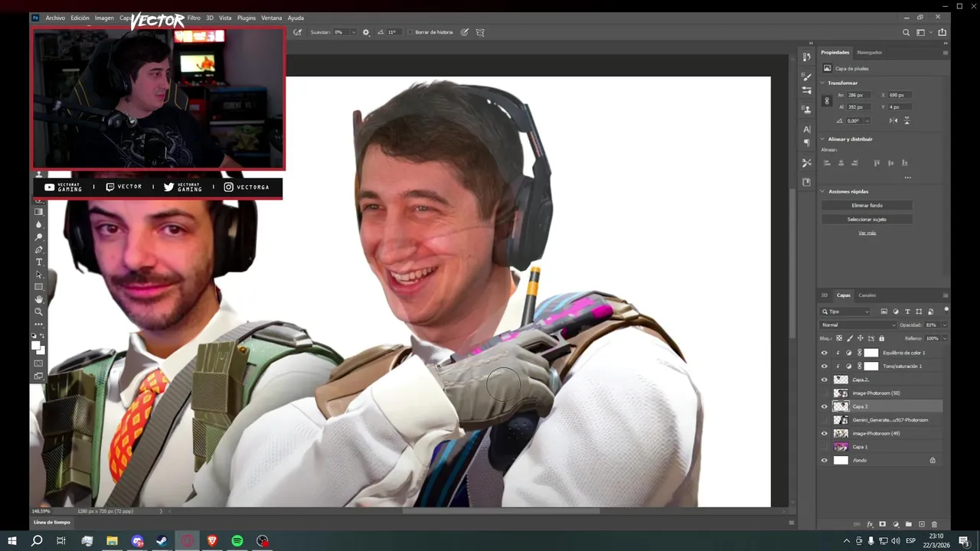
Task: Hide the Equilibrio de color 1 layer
Action: coord(825,353)
